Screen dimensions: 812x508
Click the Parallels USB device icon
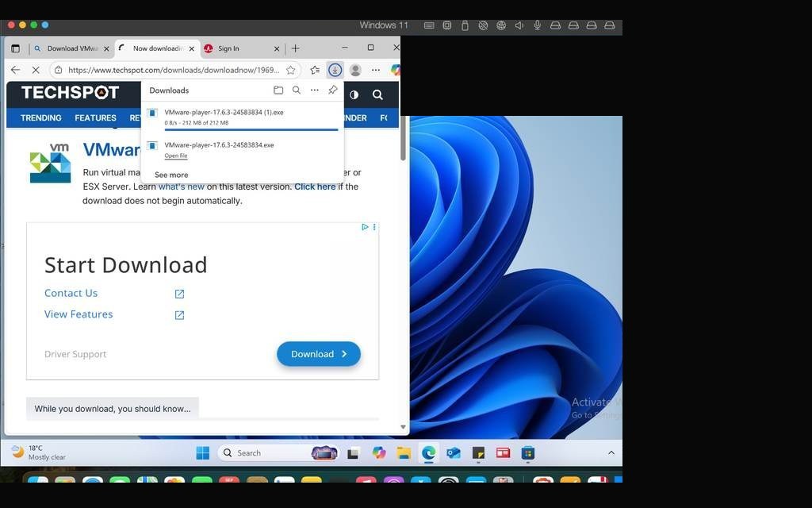pos(465,25)
